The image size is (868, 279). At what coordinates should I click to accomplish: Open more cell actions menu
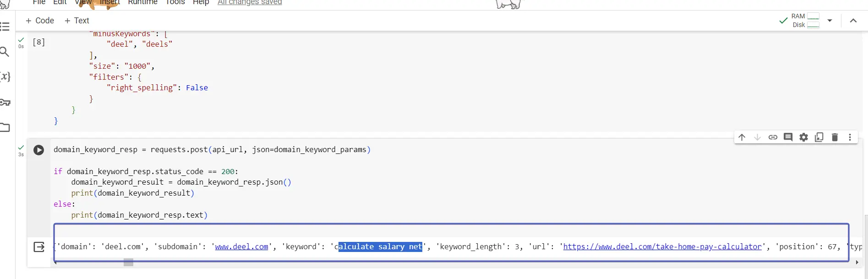pos(850,137)
